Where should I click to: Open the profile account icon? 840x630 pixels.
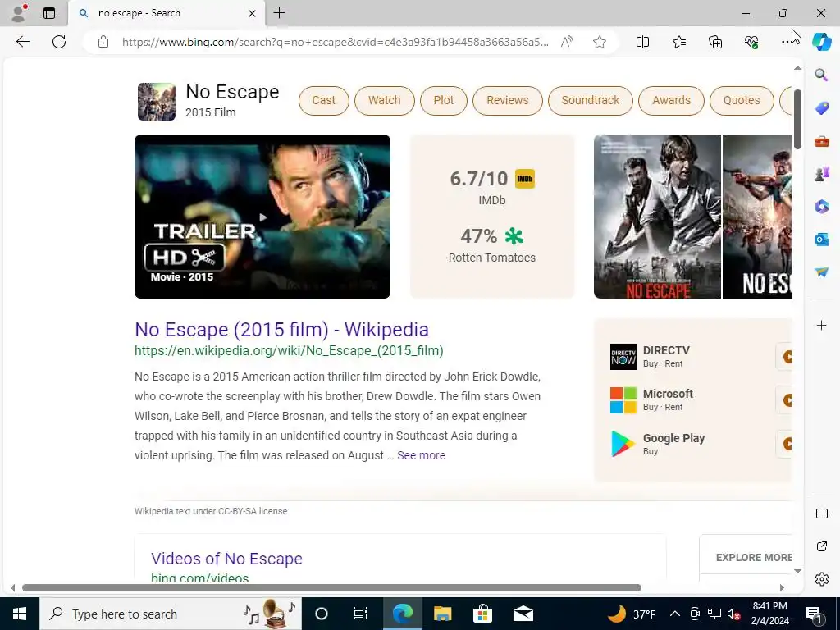tap(20, 13)
